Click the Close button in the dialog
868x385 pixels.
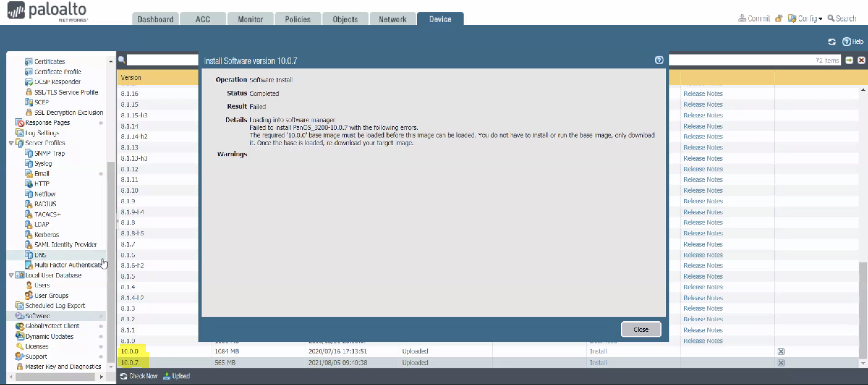pos(640,329)
